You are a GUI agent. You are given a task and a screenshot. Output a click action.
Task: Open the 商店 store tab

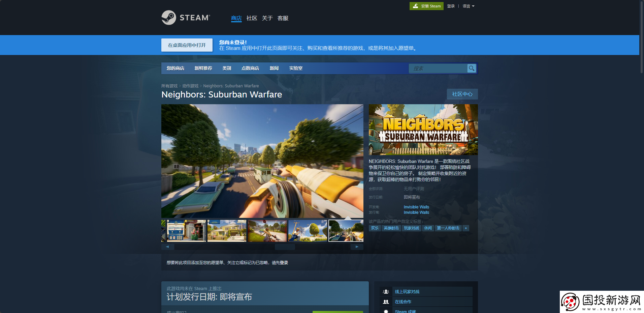(236, 18)
